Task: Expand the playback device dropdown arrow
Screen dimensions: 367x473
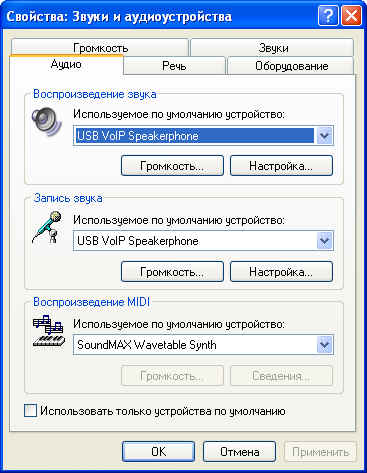Action: (x=324, y=135)
